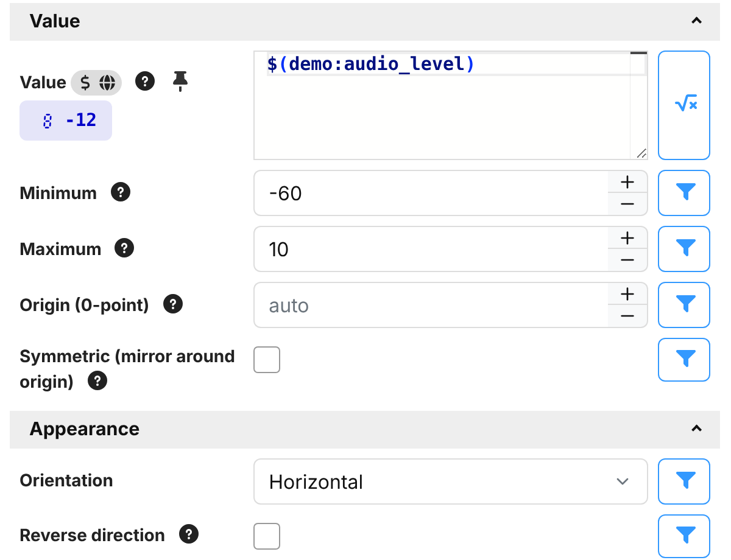Viewport: 731px width, 560px height.
Task: Decrease Origin with minus stepper
Action: pos(627,316)
